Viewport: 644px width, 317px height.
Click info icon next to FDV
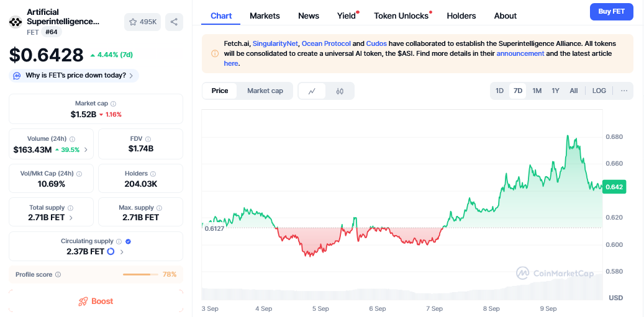point(148,139)
